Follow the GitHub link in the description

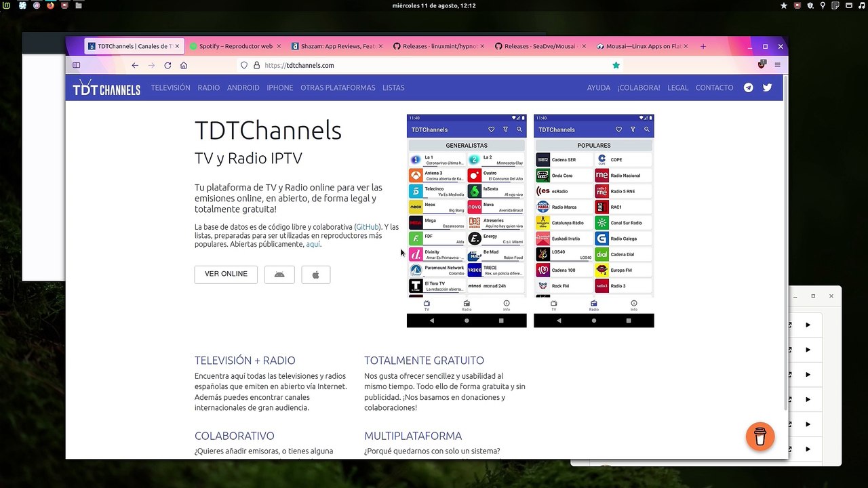click(368, 227)
